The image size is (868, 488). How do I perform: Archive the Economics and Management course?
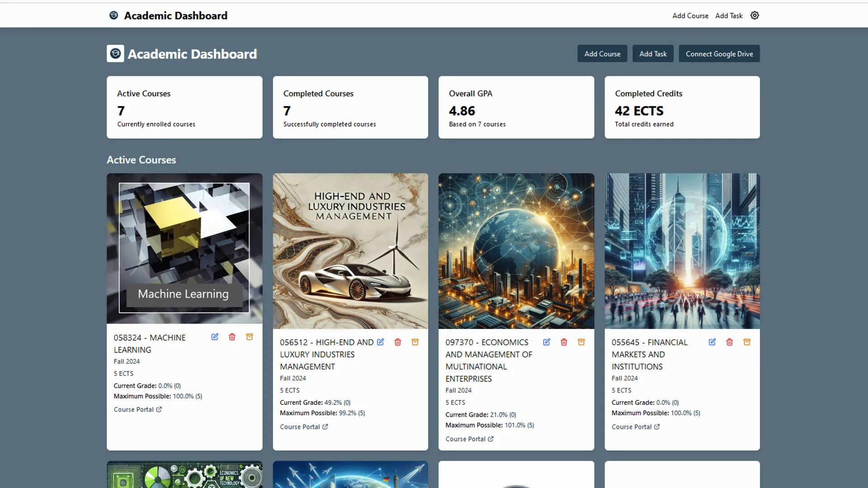pyautogui.click(x=581, y=342)
